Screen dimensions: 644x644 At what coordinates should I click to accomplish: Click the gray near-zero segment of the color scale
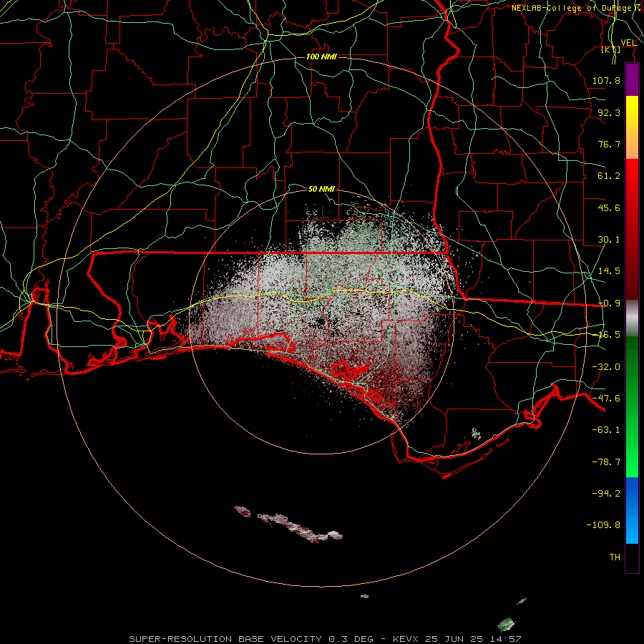tap(632, 318)
